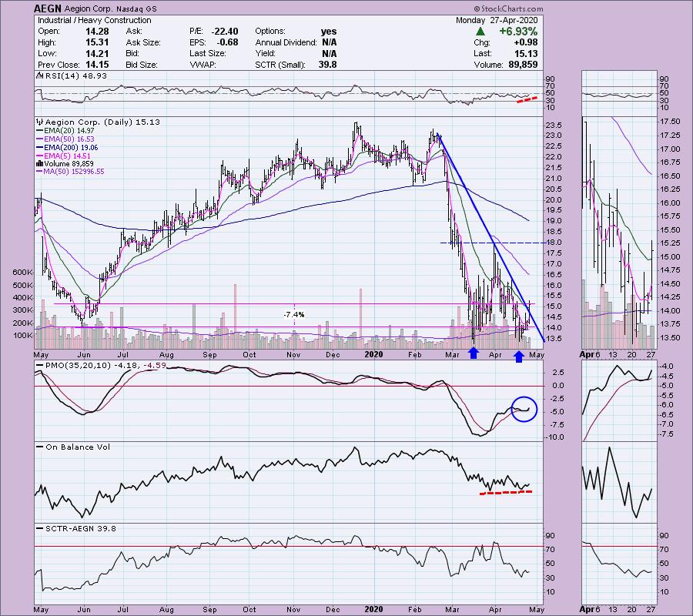Click the Options value 'yes'
The width and height of the screenshot is (693, 616).
[x=329, y=32]
